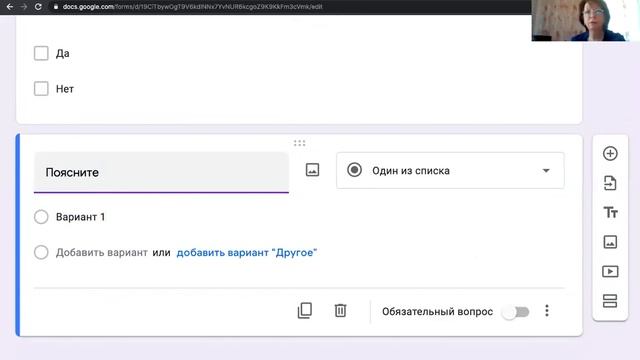
Task: Import questions using side toolbar icon
Action: tap(610, 183)
